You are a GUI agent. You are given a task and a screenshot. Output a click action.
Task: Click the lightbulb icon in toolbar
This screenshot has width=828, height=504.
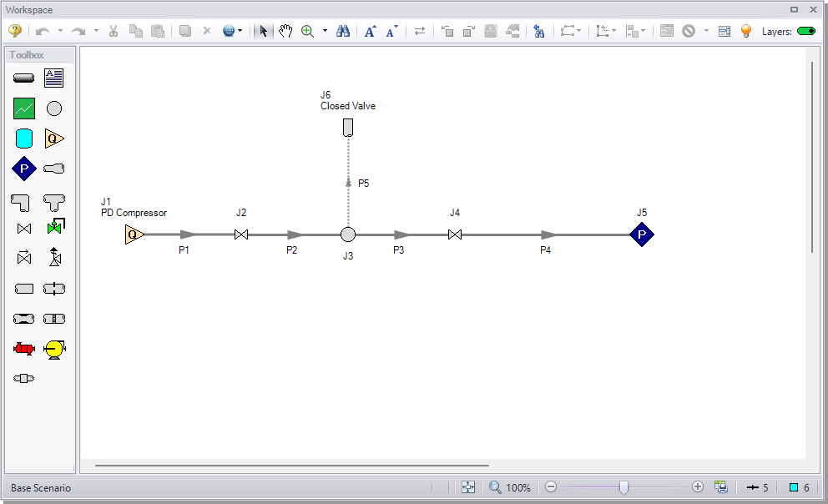coord(745,31)
